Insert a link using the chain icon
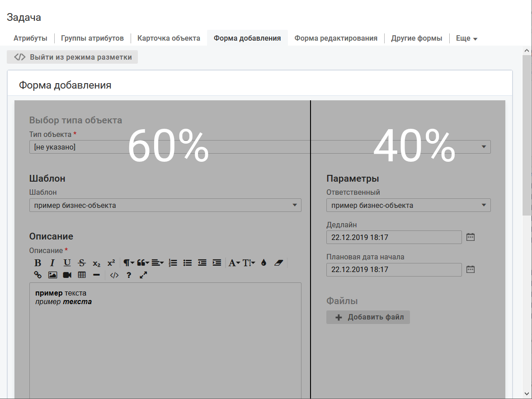This screenshot has width=532, height=399. [38, 275]
